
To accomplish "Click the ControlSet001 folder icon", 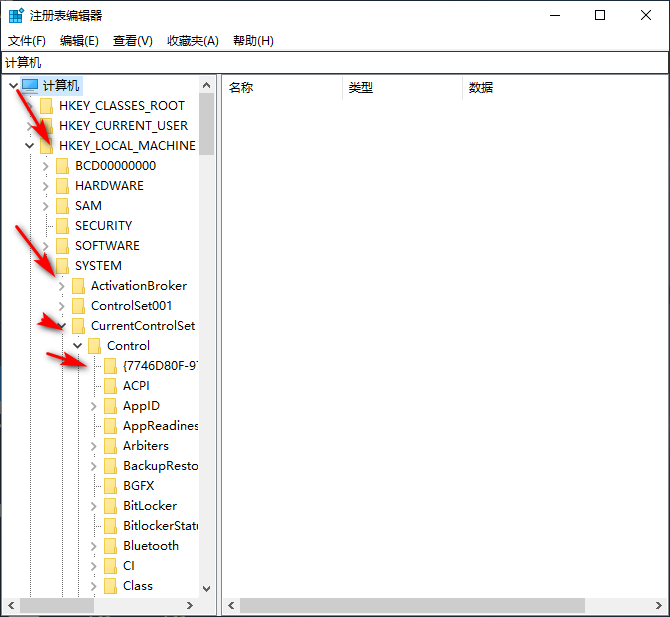I will [79, 306].
